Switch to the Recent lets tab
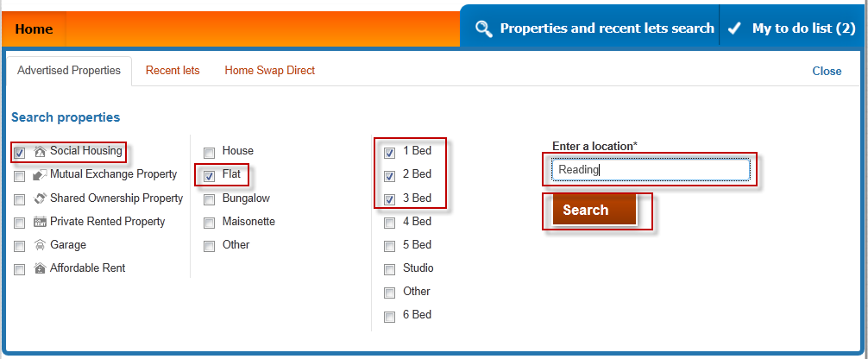This screenshot has width=868, height=359. click(173, 71)
